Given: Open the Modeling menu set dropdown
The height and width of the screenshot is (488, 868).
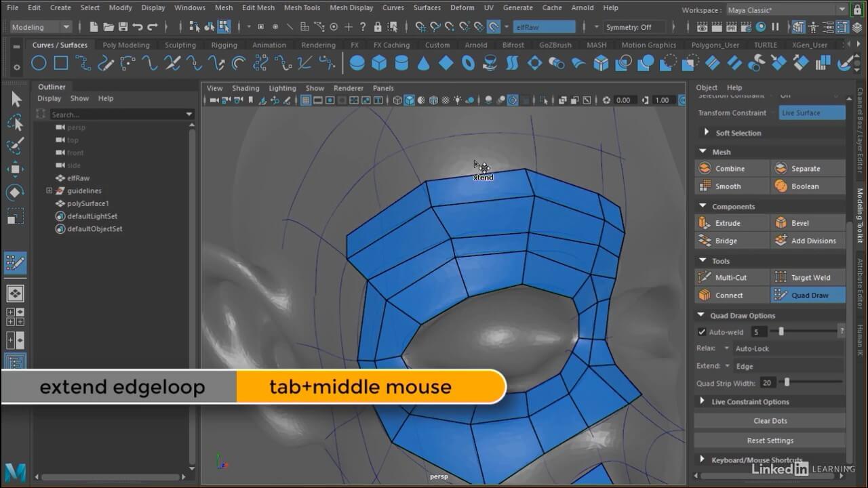Looking at the screenshot, I should pos(41,27).
